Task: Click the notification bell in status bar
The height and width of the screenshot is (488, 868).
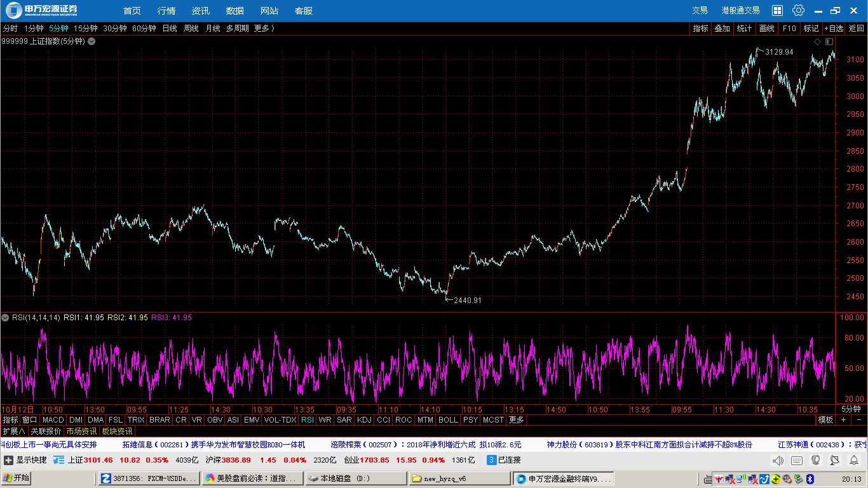Action: 854,460
